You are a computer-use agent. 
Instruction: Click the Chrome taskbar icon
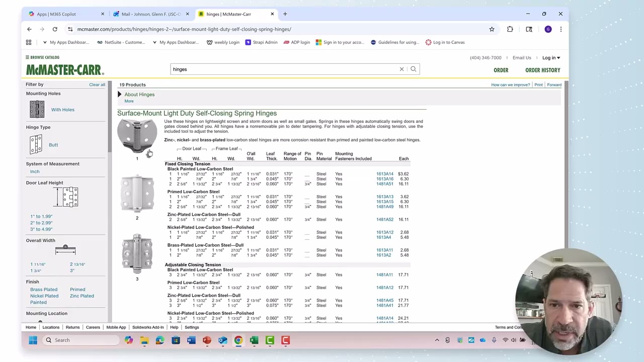[x=238, y=340]
